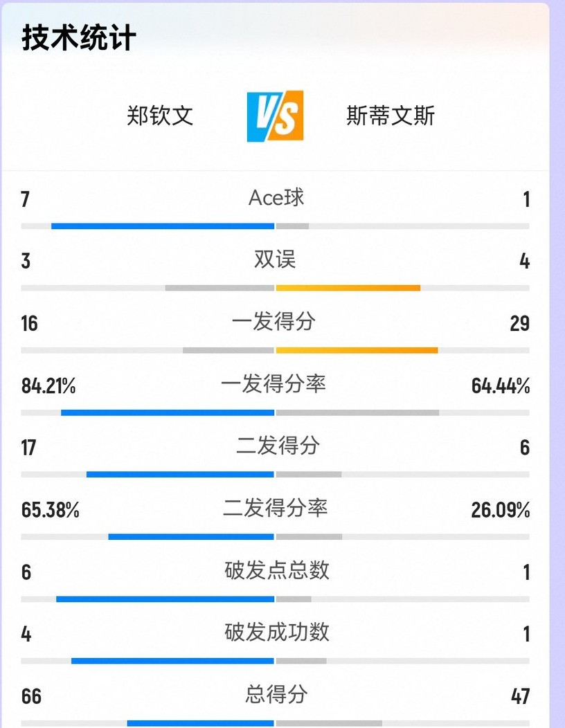Viewport: 565px width, 728px height.
Task: Tap the 二发得分率 stat label
Action: pos(276,509)
